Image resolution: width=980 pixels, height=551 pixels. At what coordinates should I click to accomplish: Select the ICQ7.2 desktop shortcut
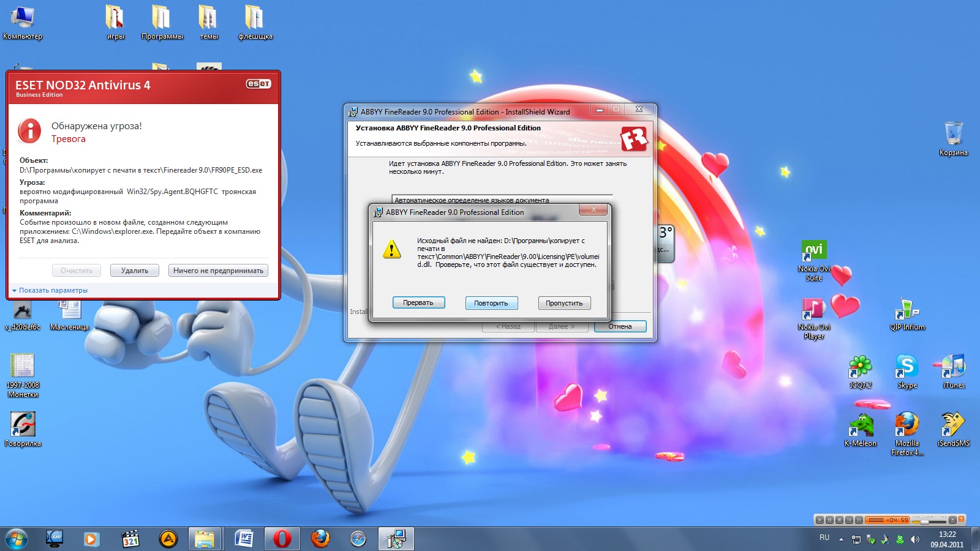click(861, 372)
